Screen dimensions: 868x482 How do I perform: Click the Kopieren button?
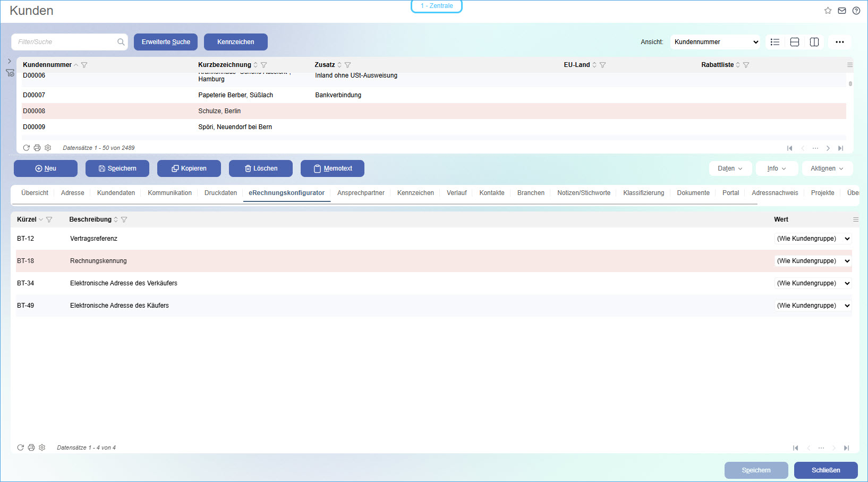pos(189,168)
